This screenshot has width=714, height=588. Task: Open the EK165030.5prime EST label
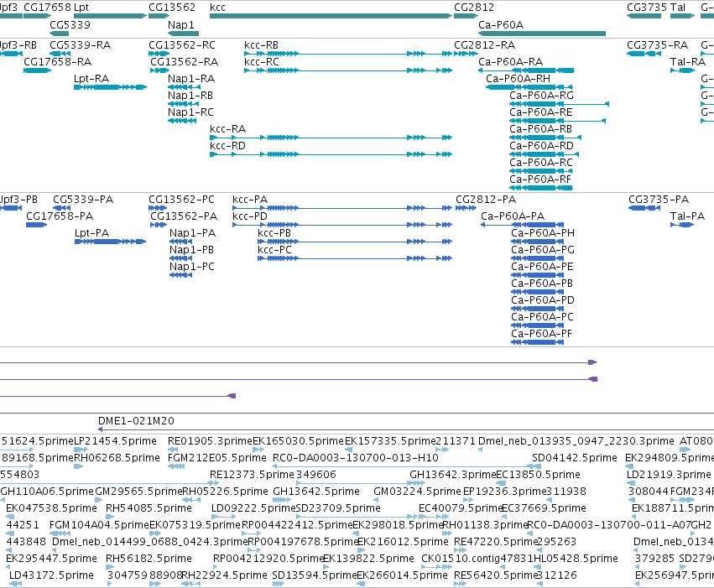click(x=298, y=441)
